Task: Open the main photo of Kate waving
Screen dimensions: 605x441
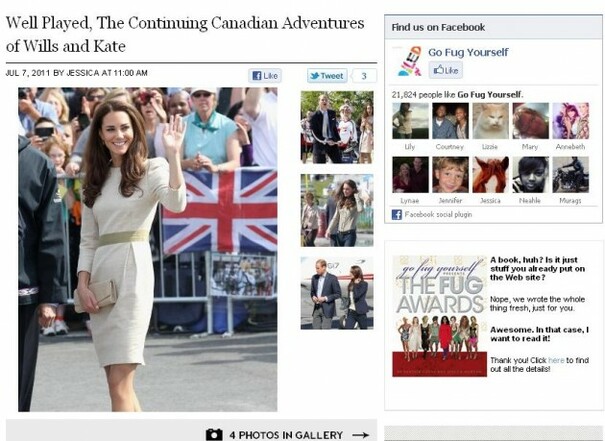Action: tap(147, 249)
